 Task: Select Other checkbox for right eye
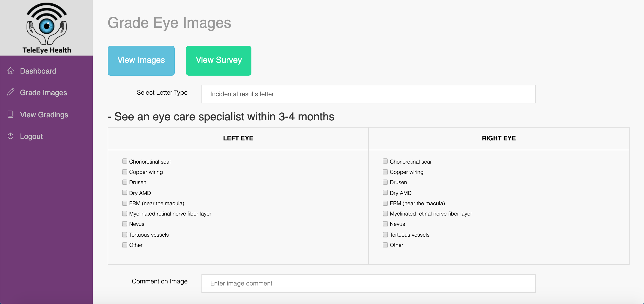point(385,245)
